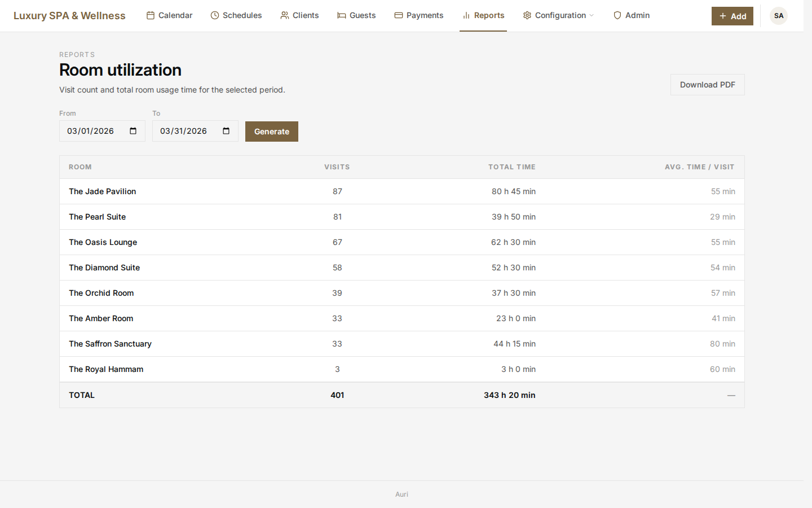
Task: Open the Calendar page via its calendar icon
Action: coord(151,15)
